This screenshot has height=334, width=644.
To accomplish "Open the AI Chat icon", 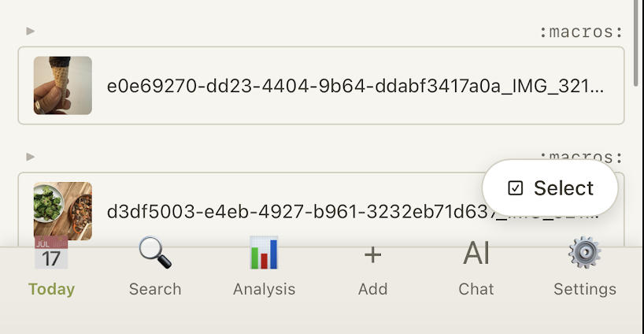I will pos(476,254).
